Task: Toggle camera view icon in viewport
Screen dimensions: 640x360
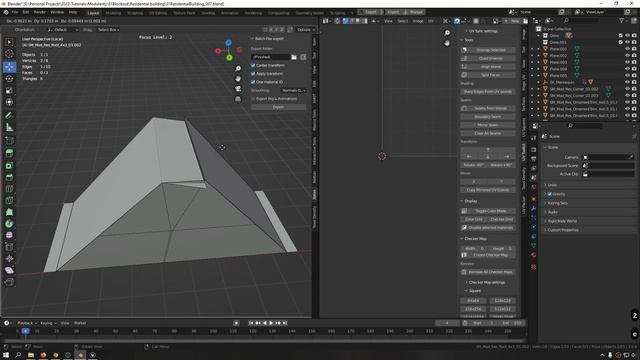Action: (x=238, y=89)
